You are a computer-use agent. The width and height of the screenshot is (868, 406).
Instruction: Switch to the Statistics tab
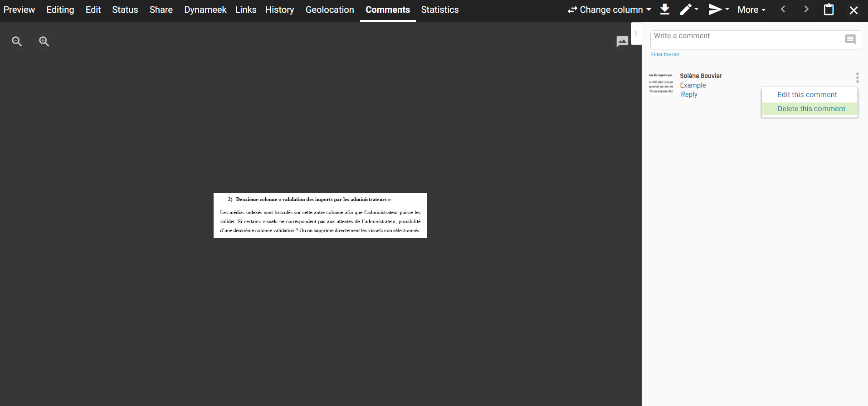(x=439, y=10)
